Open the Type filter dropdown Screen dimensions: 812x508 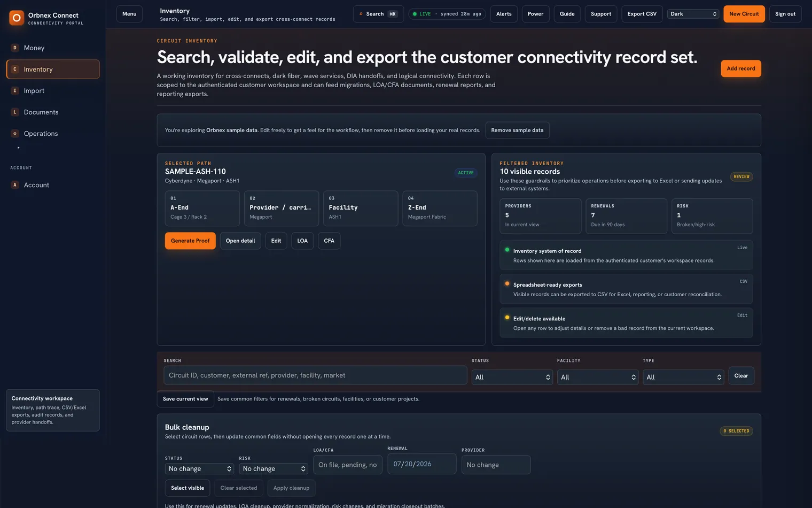[683, 377]
